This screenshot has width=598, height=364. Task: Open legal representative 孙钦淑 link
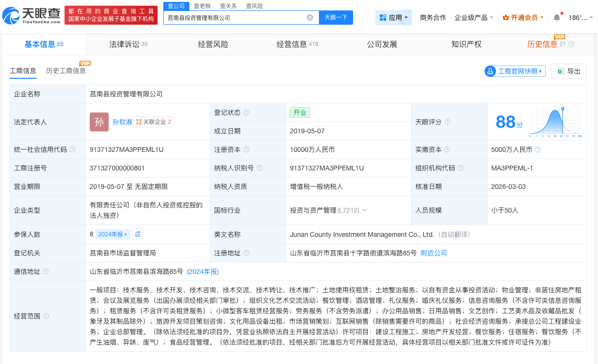point(122,122)
